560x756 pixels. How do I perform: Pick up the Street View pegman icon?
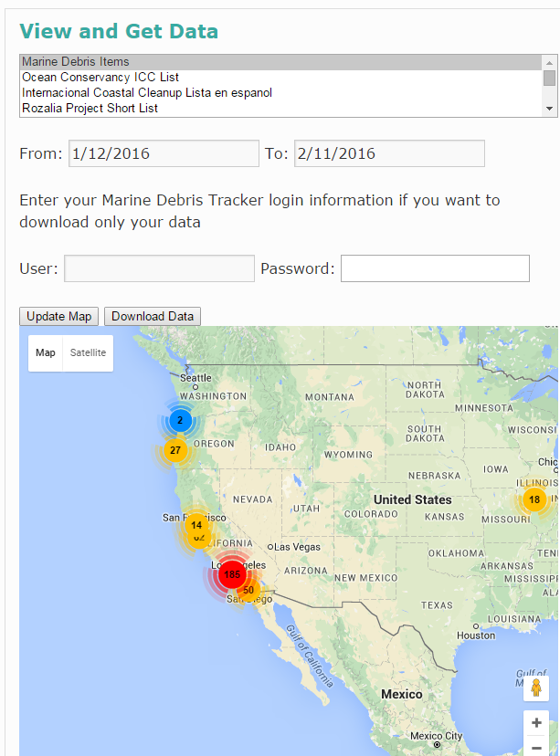pos(536,688)
